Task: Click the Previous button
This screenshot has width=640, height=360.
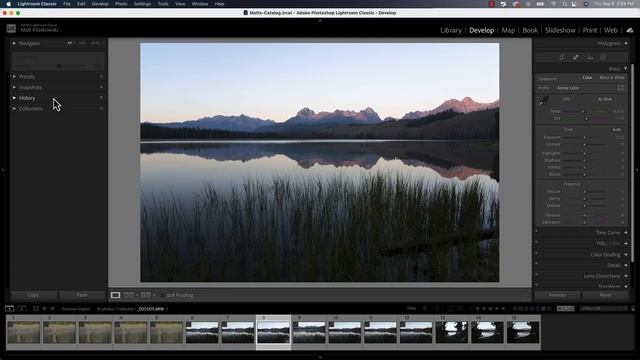Action: click(558, 295)
